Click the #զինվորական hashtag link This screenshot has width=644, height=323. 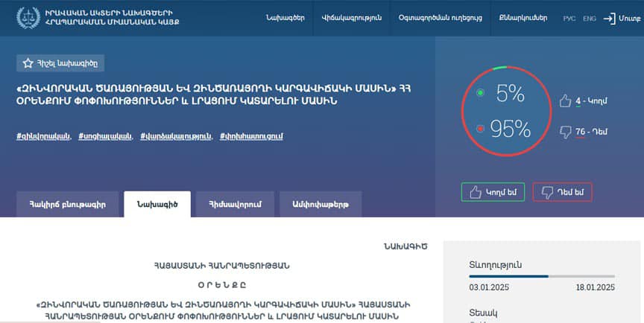click(43, 136)
